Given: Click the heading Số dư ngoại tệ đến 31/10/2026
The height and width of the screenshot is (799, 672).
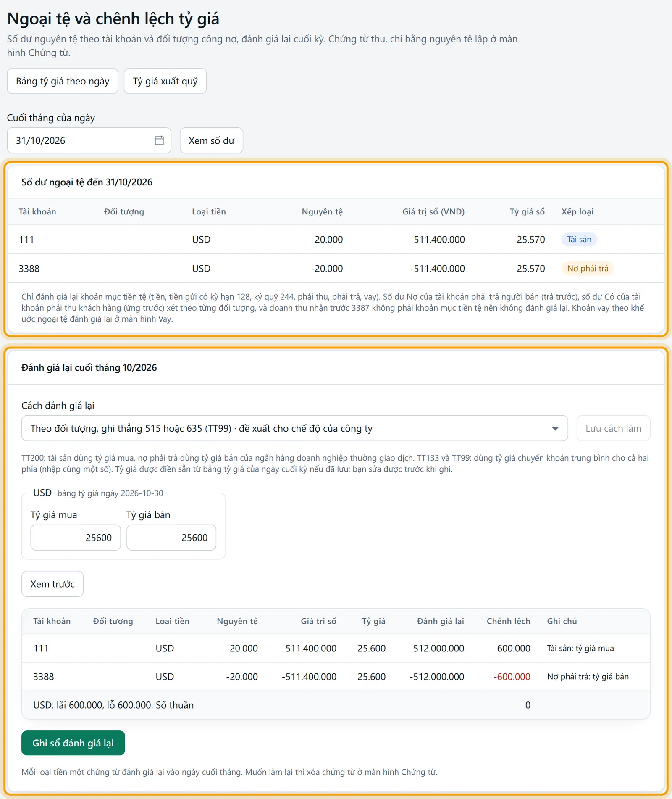Looking at the screenshot, I should tap(87, 182).
